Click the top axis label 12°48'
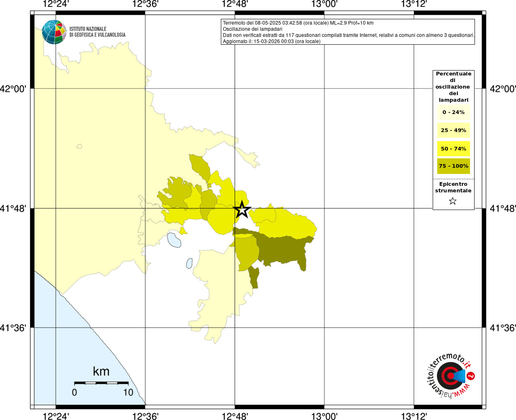This screenshot has height=420, width=516. [235, 4]
